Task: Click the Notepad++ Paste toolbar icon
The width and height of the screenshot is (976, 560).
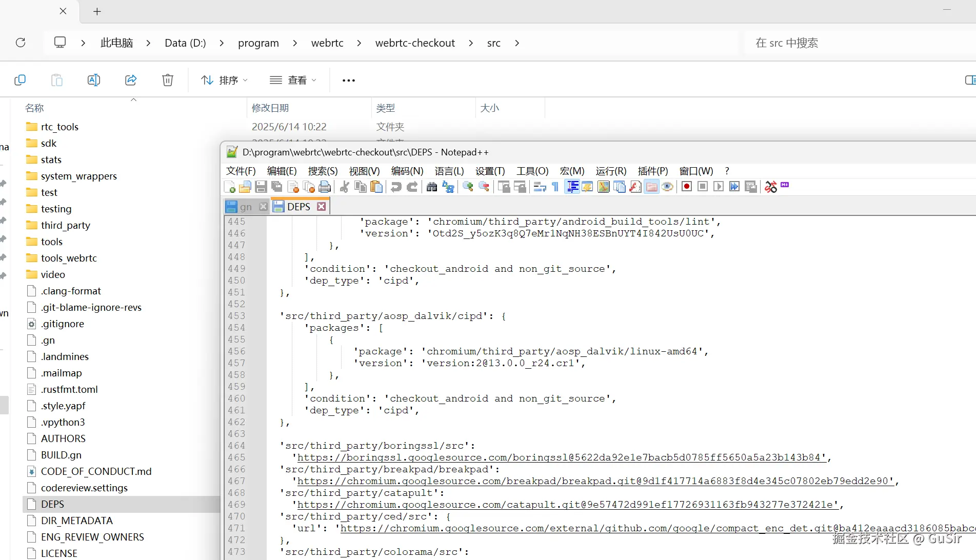Action: (x=376, y=187)
